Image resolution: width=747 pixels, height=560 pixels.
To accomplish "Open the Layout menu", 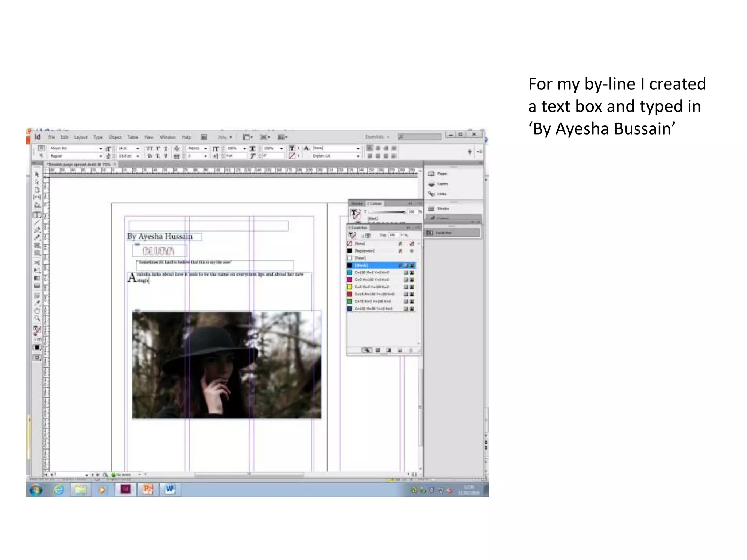I will pyautogui.click(x=81, y=137).
